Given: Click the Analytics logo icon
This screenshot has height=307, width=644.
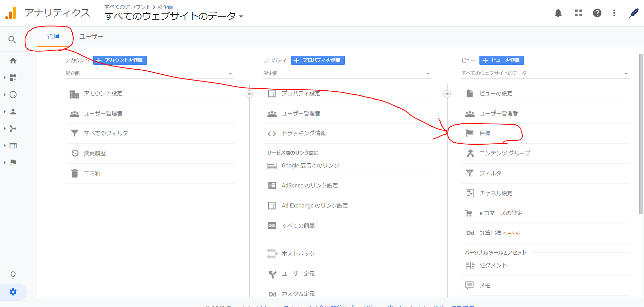Looking at the screenshot, I should [11, 13].
